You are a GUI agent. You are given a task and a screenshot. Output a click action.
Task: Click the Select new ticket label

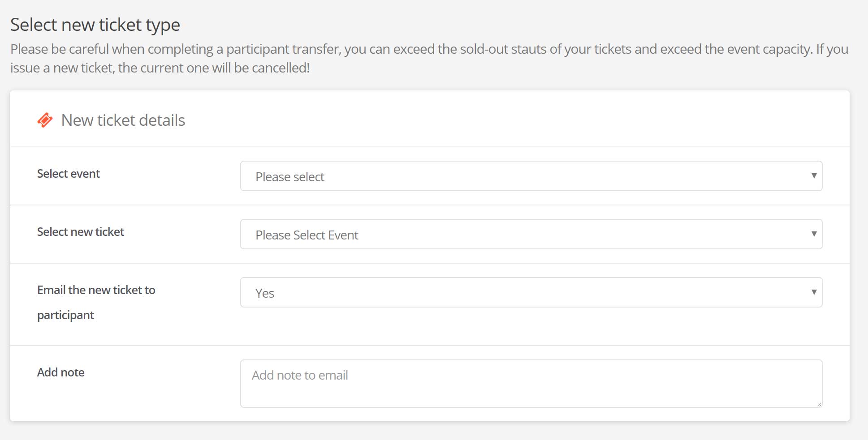point(81,232)
